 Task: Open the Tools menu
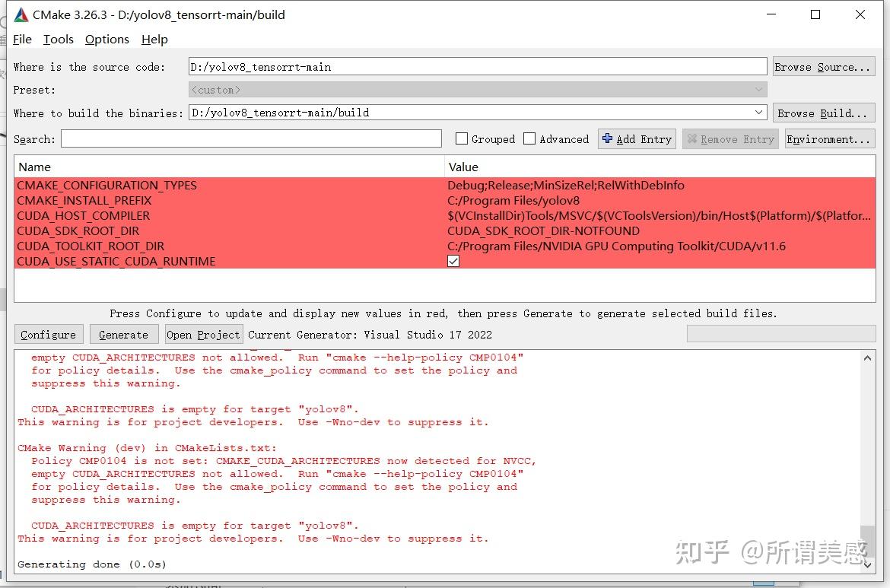[58, 39]
